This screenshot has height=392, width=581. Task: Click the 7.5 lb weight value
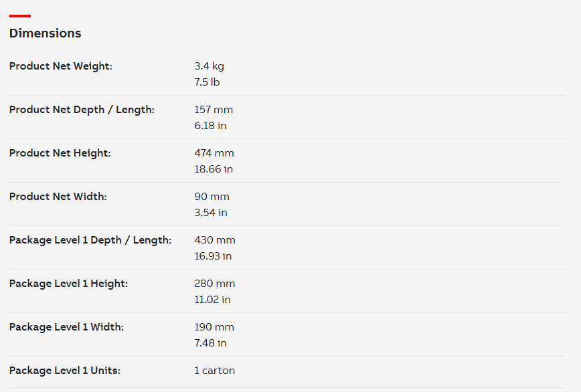[207, 82]
